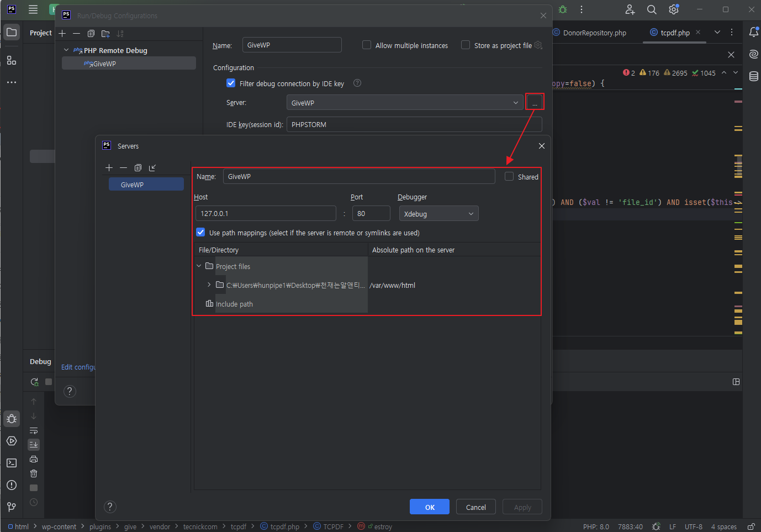Click the green debug bug icon in toolbar
The image size is (761, 532).
pos(563,9)
